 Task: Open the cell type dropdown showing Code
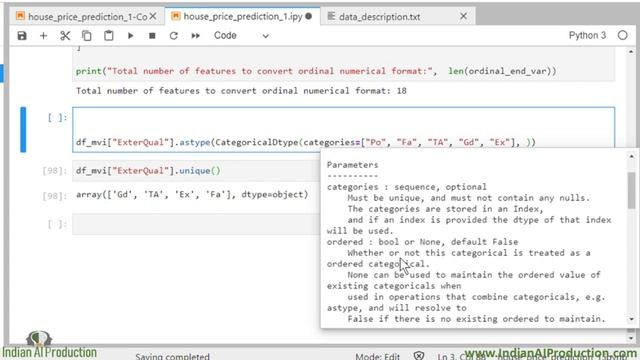pyautogui.click(x=241, y=36)
